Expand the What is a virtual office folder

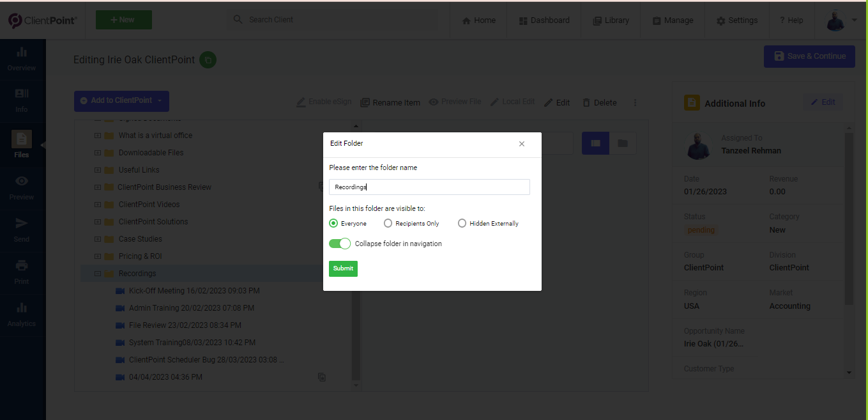97,136
